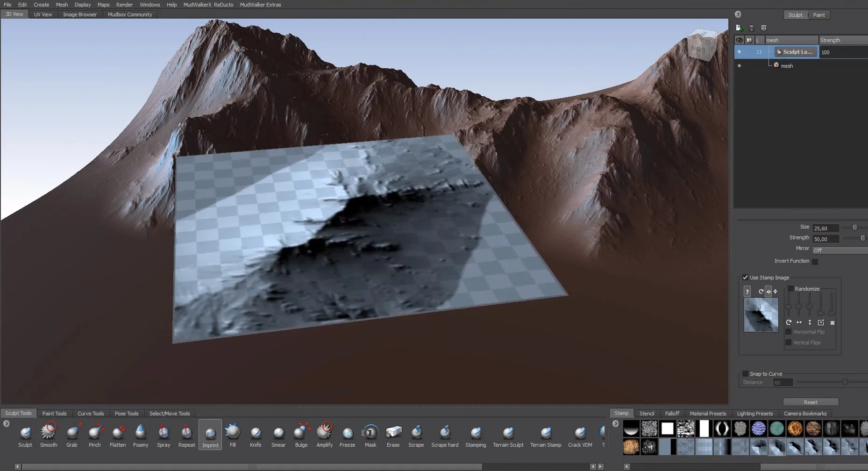This screenshot has width=868, height=471.
Task: Open the Mirror dropdown set to Off
Action: (840, 250)
